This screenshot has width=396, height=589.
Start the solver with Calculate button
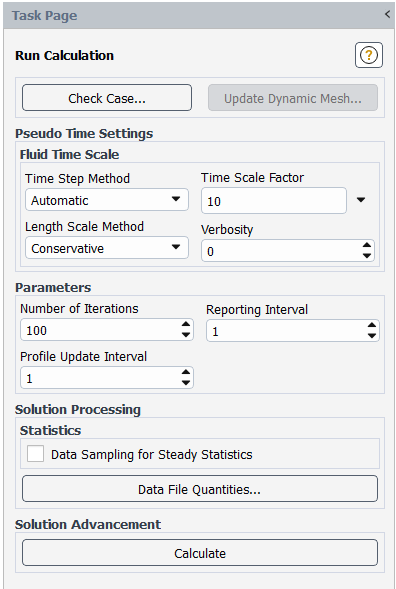200,553
